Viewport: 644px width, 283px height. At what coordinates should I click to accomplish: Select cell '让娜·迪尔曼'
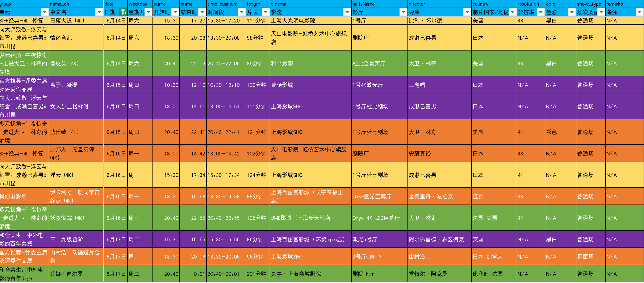[76, 274]
